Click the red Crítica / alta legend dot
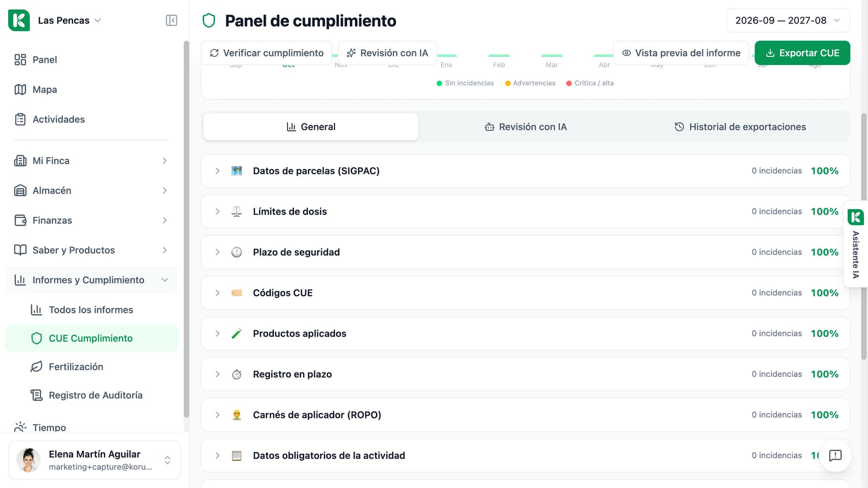Screen dimensions: 868x488 pos(569,83)
